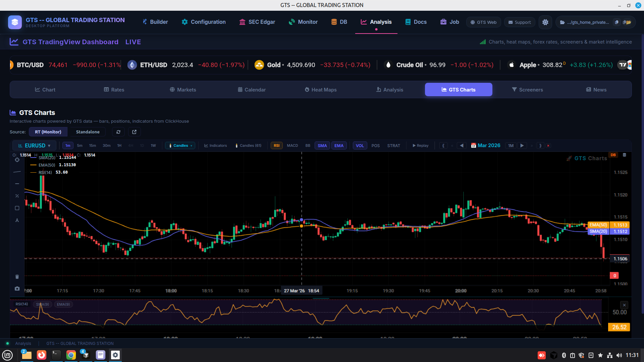Take a chart snapshot with camera icon
Image resolution: width=644 pixels, height=362 pixels.
(17, 289)
